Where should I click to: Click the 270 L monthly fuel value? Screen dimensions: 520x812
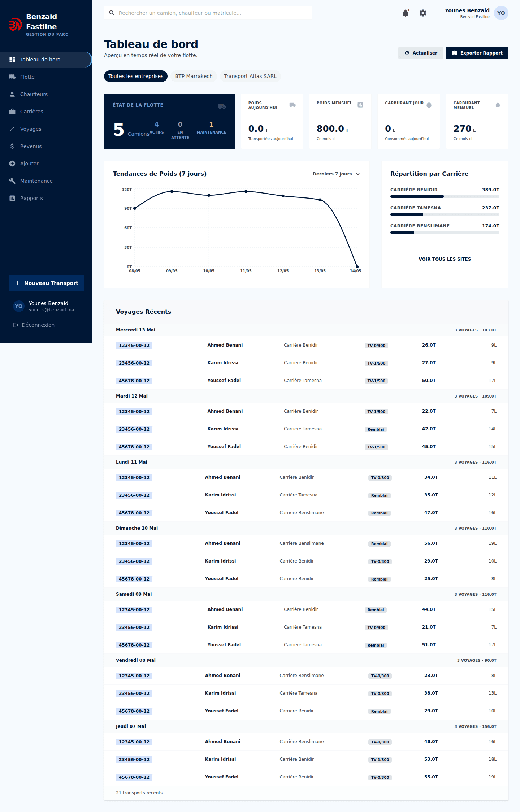coord(465,129)
